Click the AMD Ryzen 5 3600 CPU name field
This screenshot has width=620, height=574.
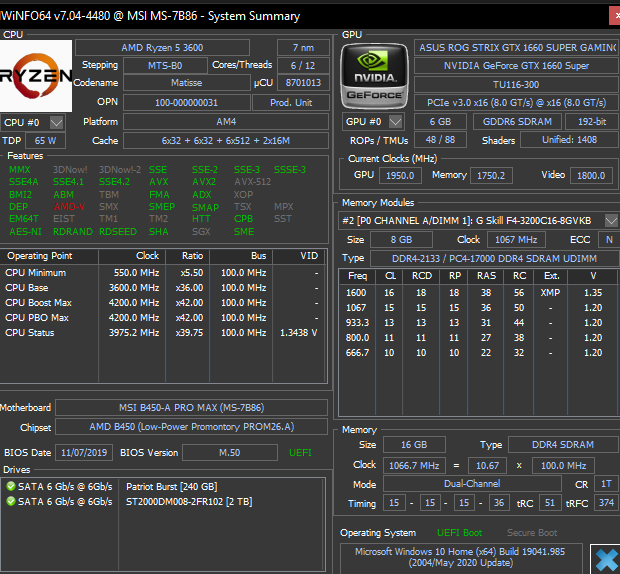162,48
